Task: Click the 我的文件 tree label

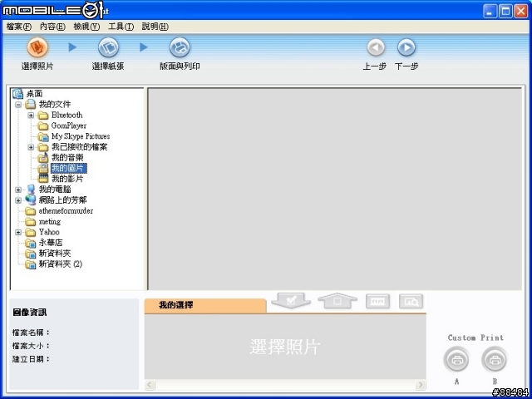Action: 55,105
